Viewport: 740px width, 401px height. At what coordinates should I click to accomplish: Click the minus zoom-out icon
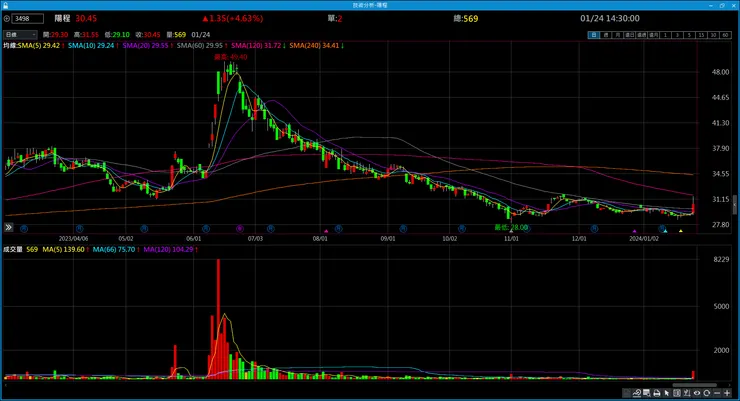[717, 393]
